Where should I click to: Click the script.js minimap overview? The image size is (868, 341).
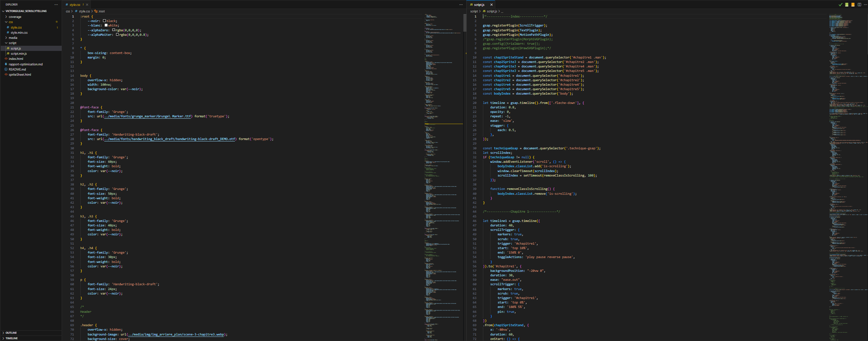pyautogui.click(x=848, y=177)
